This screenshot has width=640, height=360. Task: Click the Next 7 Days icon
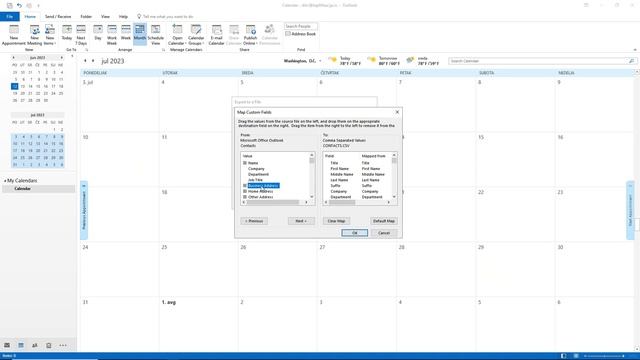pyautogui.click(x=81, y=34)
